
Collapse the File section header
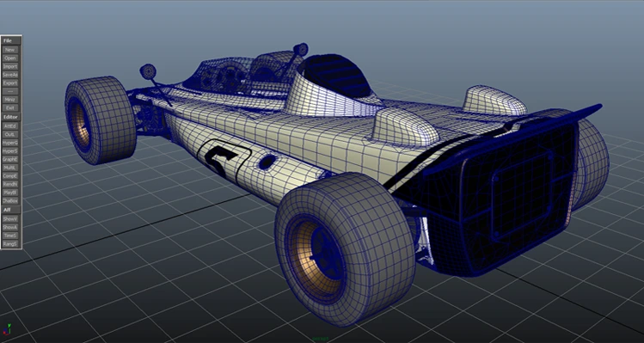(11, 40)
